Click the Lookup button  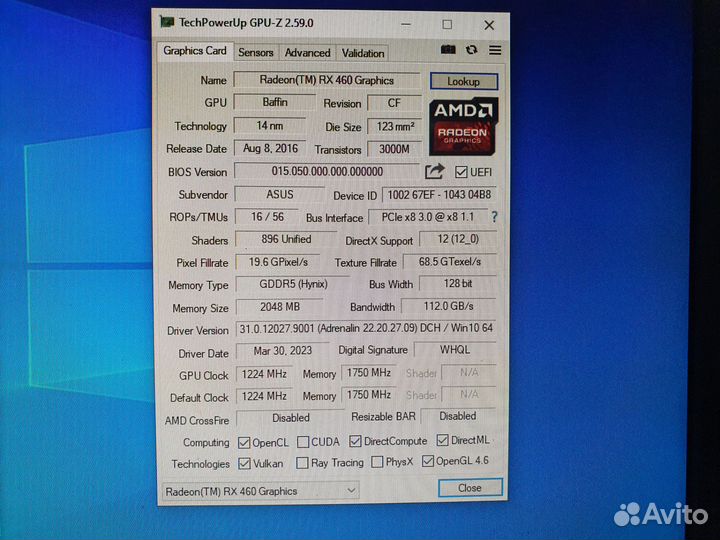click(464, 81)
